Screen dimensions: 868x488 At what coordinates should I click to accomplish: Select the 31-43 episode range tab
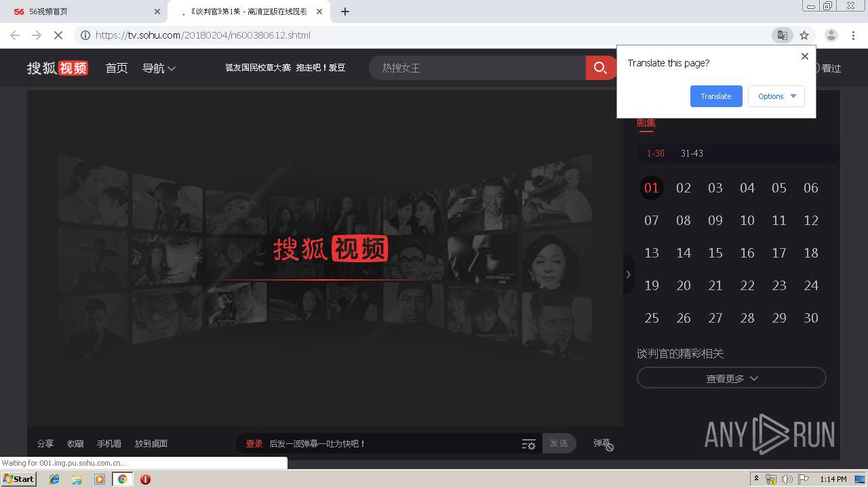(692, 154)
